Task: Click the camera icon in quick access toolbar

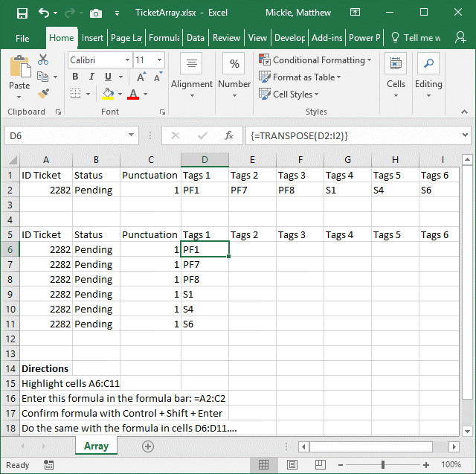Action: point(96,13)
